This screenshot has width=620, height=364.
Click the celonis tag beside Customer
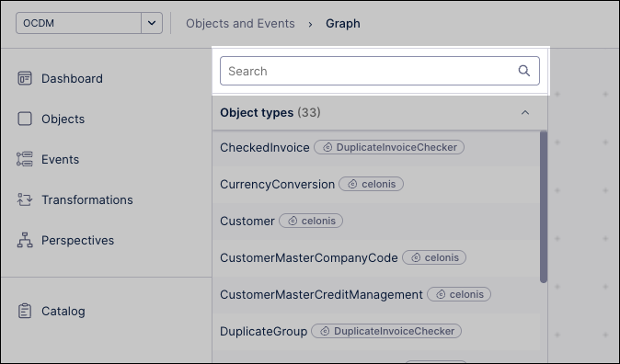click(311, 221)
